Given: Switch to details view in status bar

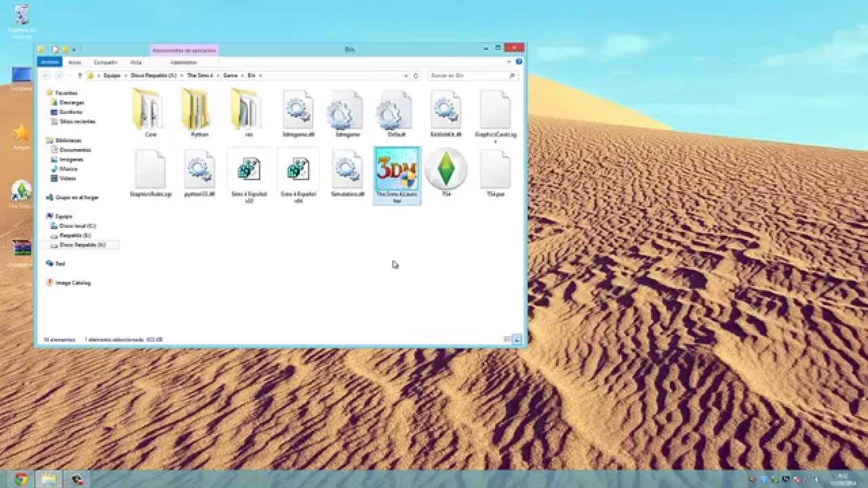Looking at the screenshot, I should pyautogui.click(x=507, y=339).
